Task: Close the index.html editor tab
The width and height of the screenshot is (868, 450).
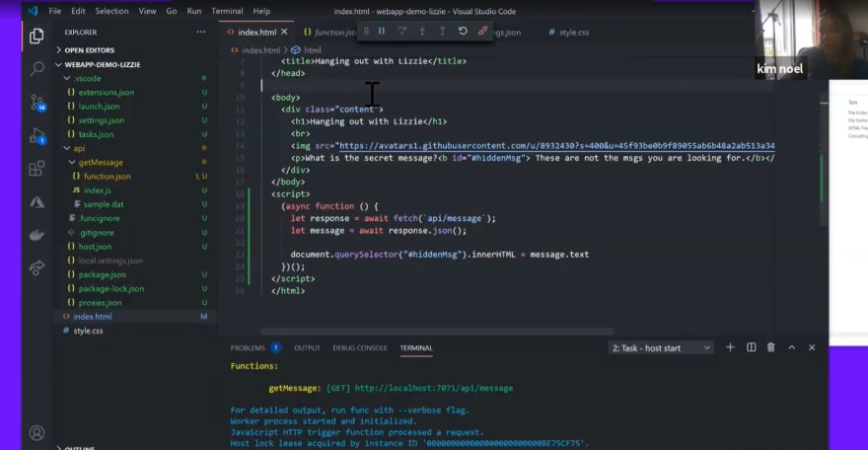Action: [x=284, y=33]
